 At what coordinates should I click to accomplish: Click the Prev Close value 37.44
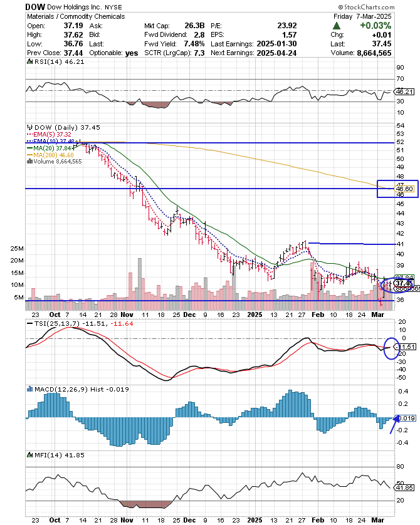73,53
